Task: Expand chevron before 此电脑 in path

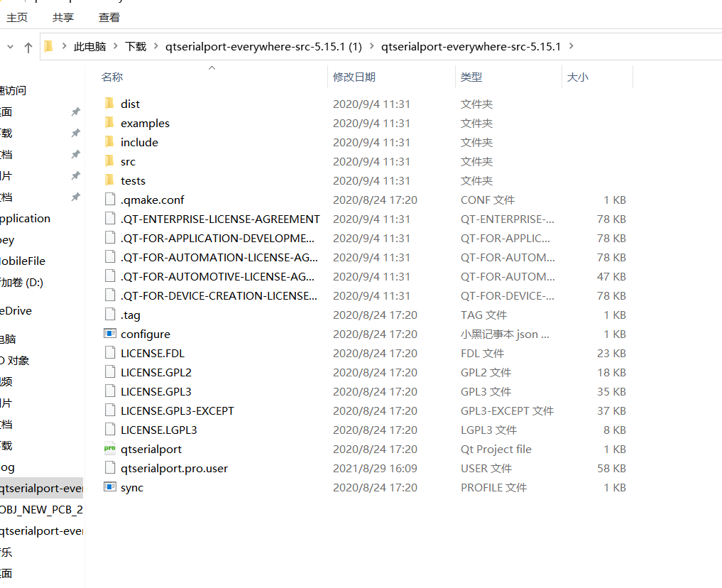Action: tap(65, 46)
